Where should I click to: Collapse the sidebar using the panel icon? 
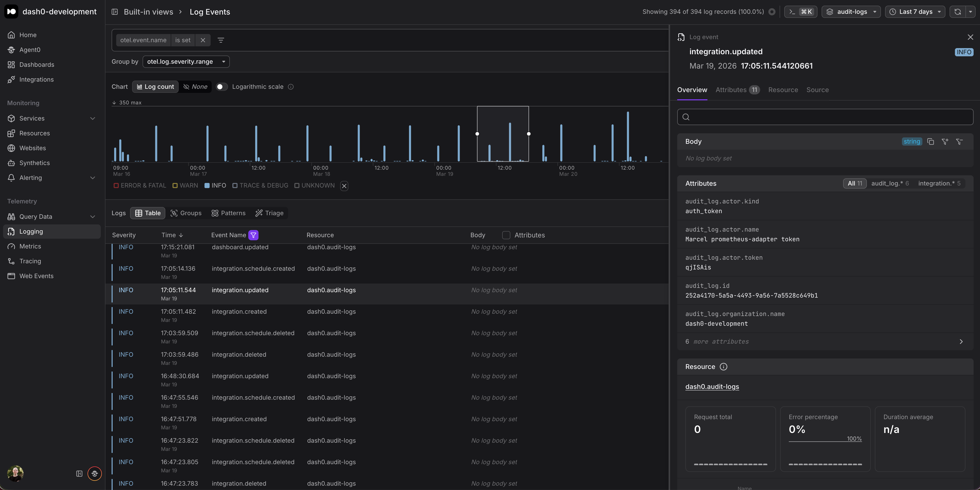click(79, 474)
